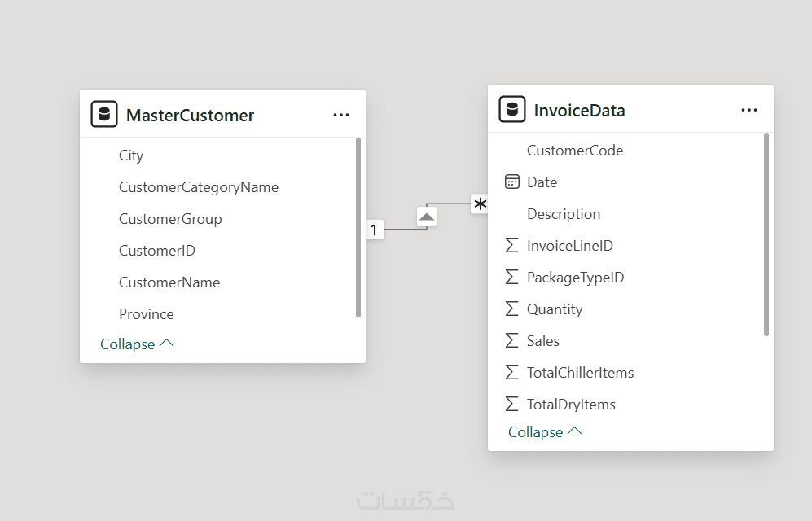The height and width of the screenshot is (521, 812).
Task: Click the MasterCustomer table database icon
Action: click(x=104, y=115)
